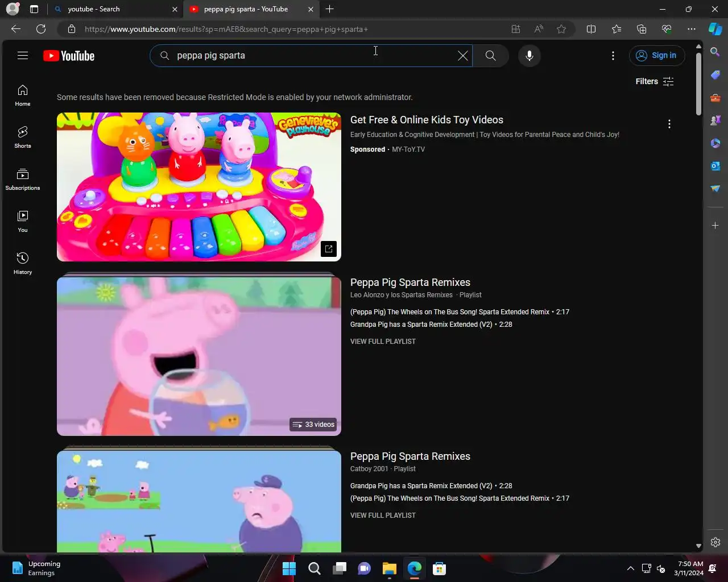Open History in the sidebar

coord(23,264)
